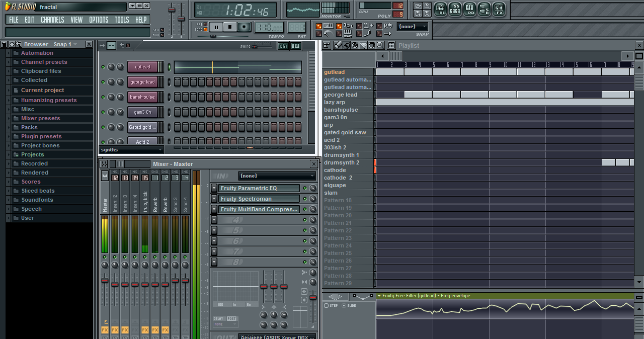Mute the george lead channel via green LED
Screen dimensions: 644x339
[x=103, y=82]
